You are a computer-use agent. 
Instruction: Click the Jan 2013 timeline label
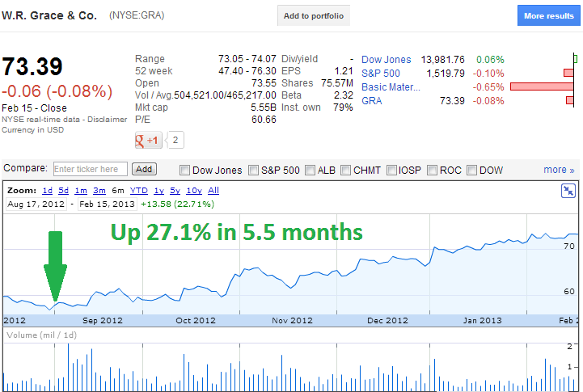click(x=482, y=320)
